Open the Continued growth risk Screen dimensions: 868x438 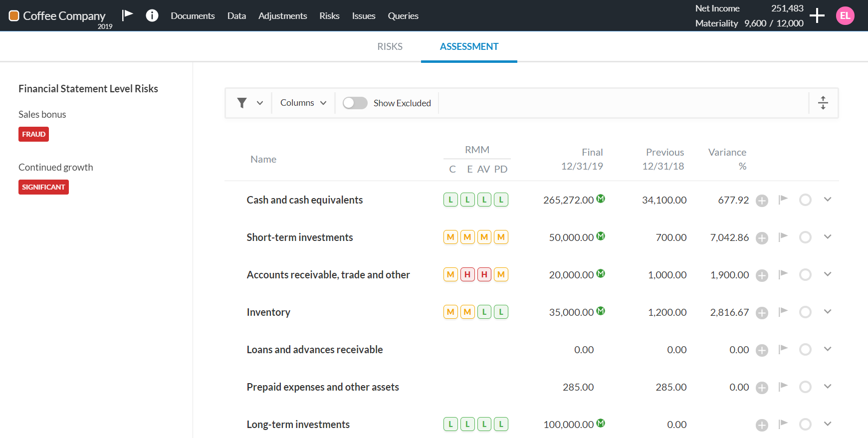56,167
